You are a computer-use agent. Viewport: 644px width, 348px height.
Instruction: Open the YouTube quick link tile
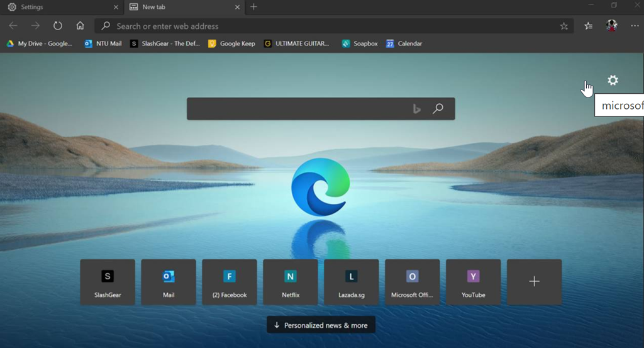pos(473,282)
